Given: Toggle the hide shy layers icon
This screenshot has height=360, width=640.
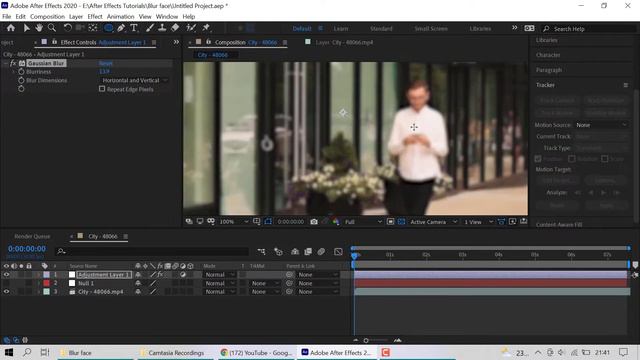Looking at the screenshot, I should coord(295,252).
